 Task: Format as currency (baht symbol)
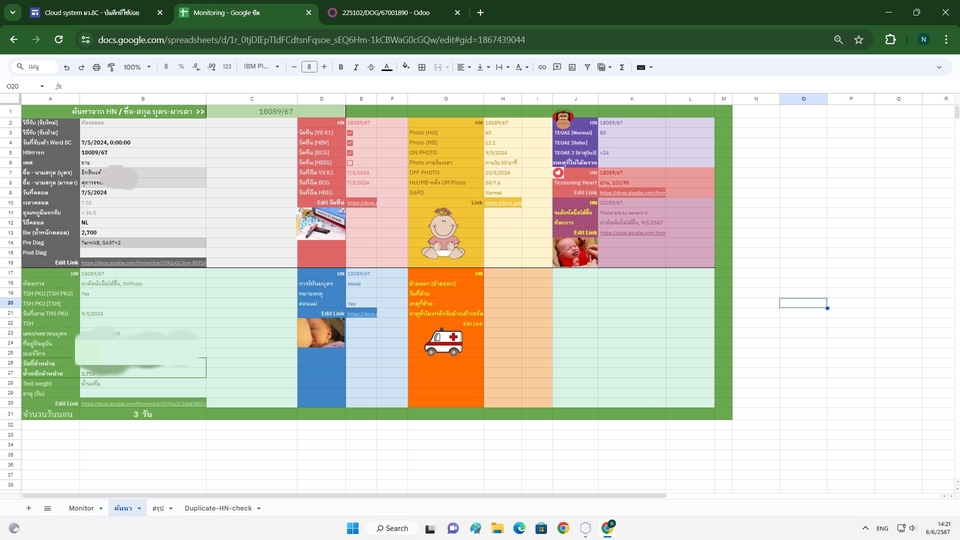(x=166, y=67)
